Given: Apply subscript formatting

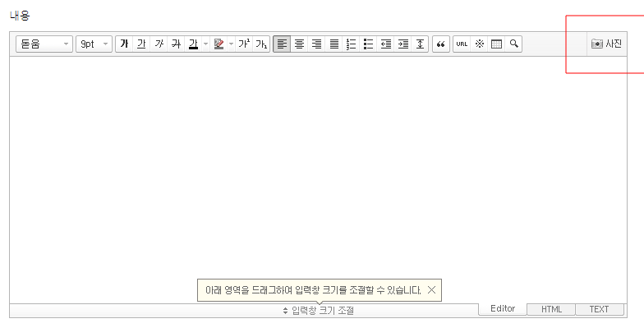Looking at the screenshot, I should tap(261, 44).
